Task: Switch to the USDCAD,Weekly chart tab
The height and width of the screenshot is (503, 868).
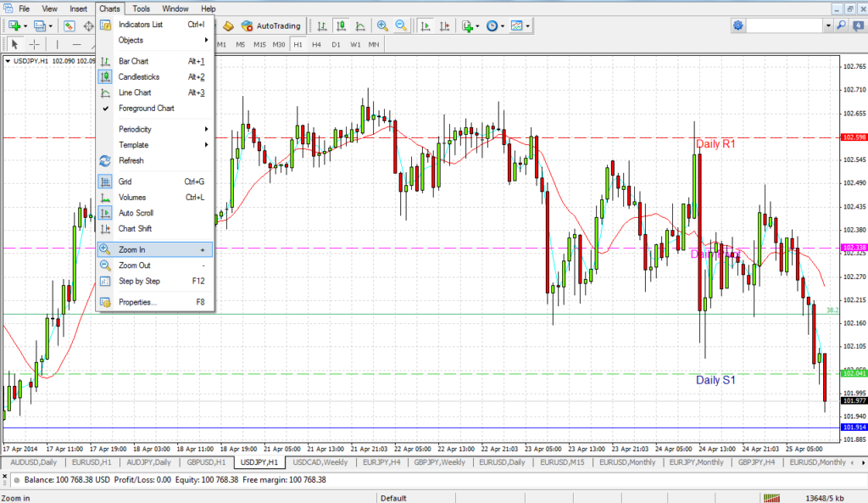Action: tap(320, 462)
